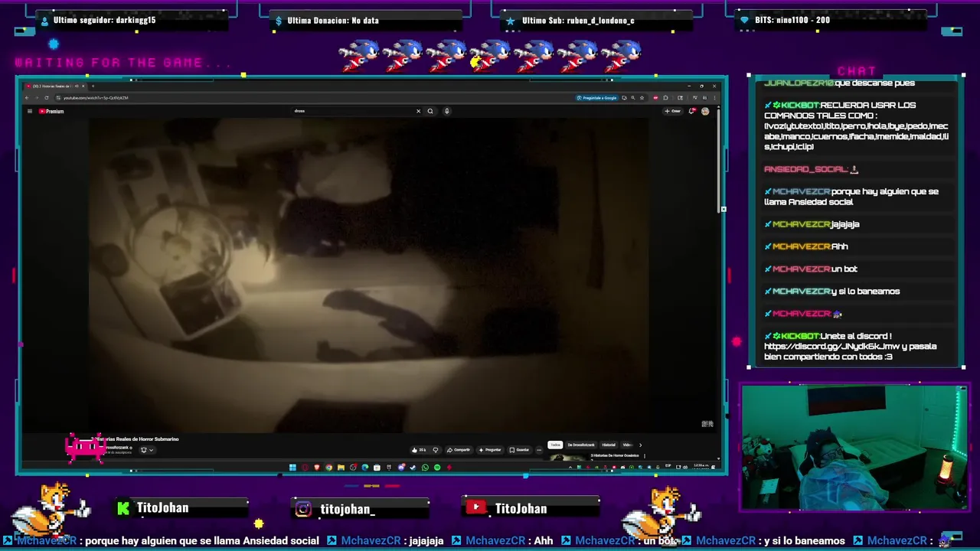Open Windows Start menu
Screen dimensions: 980x551
292,467
